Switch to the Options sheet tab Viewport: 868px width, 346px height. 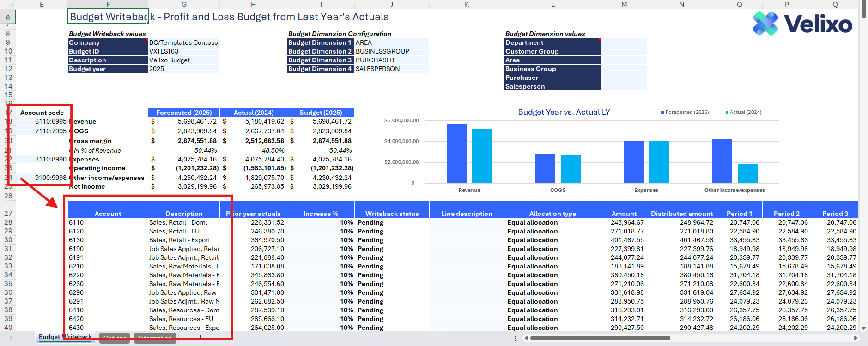point(114,338)
